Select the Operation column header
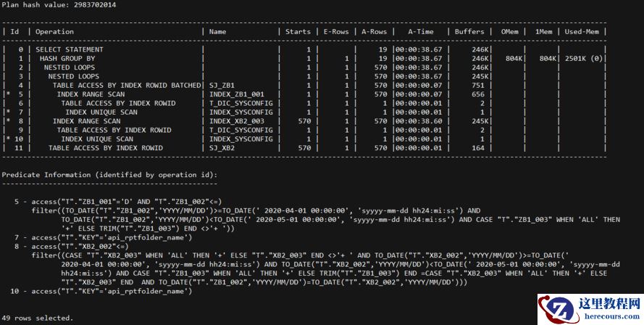 54,32
